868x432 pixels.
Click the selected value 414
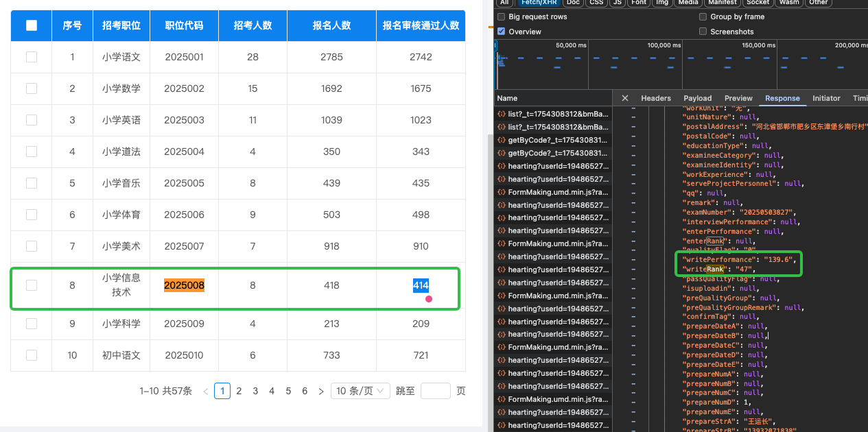421,285
